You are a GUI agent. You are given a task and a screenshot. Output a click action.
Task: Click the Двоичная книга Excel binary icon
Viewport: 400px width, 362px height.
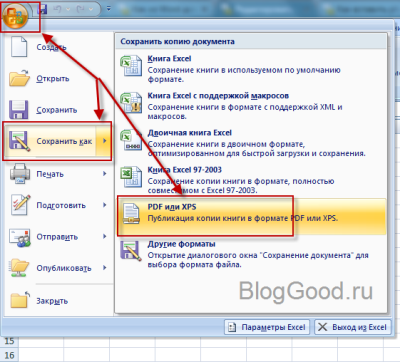point(131,140)
